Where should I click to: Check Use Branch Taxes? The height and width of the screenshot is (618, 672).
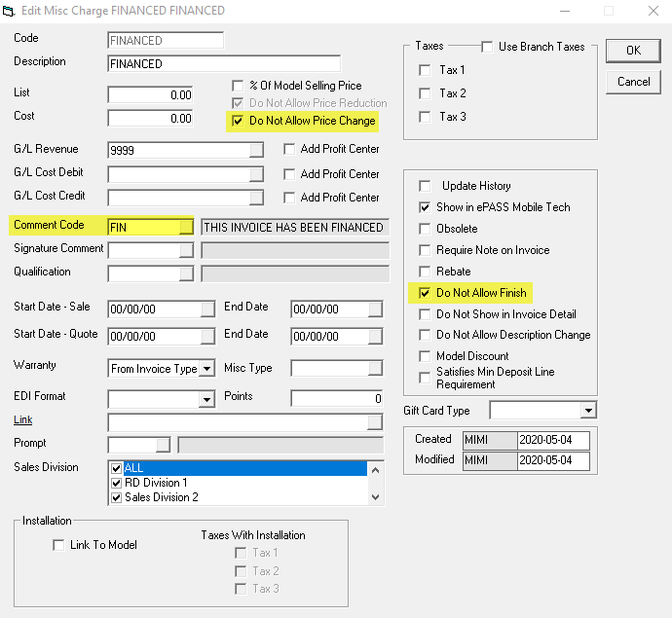[x=487, y=47]
